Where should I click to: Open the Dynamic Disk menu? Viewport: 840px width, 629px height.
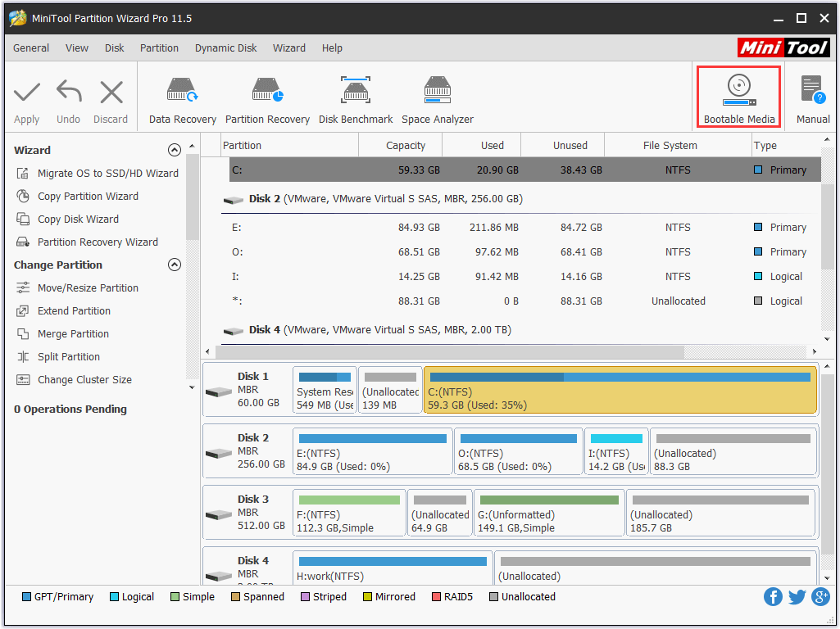pos(225,48)
